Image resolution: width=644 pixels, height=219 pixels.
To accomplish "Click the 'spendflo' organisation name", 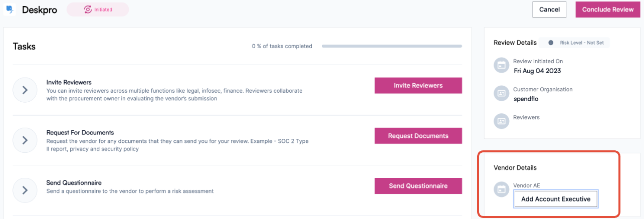I will tap(526, 99).
